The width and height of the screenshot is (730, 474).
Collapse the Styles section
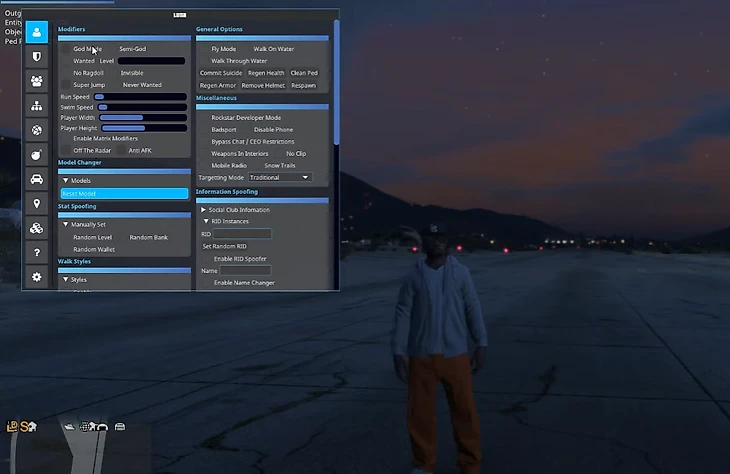[66, 280]
